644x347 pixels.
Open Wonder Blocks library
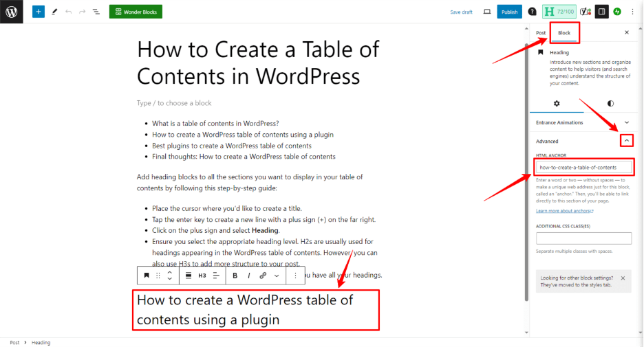pyautogui.click(x=136, y=12)
